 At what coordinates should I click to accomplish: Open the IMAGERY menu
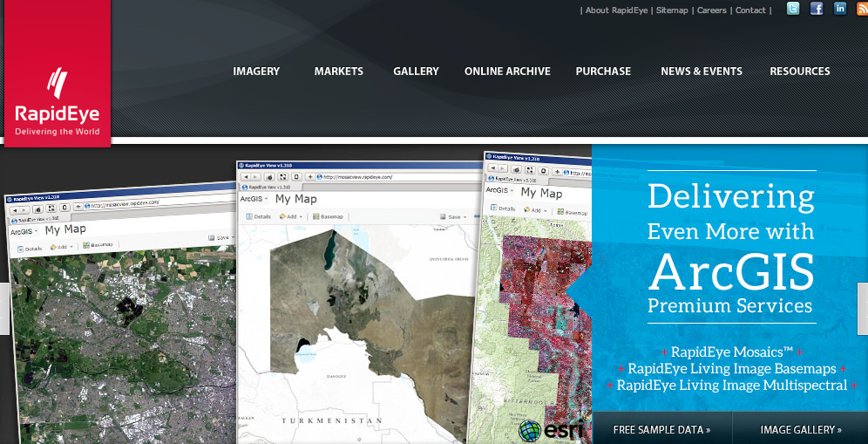pyautogui.click(x=256, y=71)
